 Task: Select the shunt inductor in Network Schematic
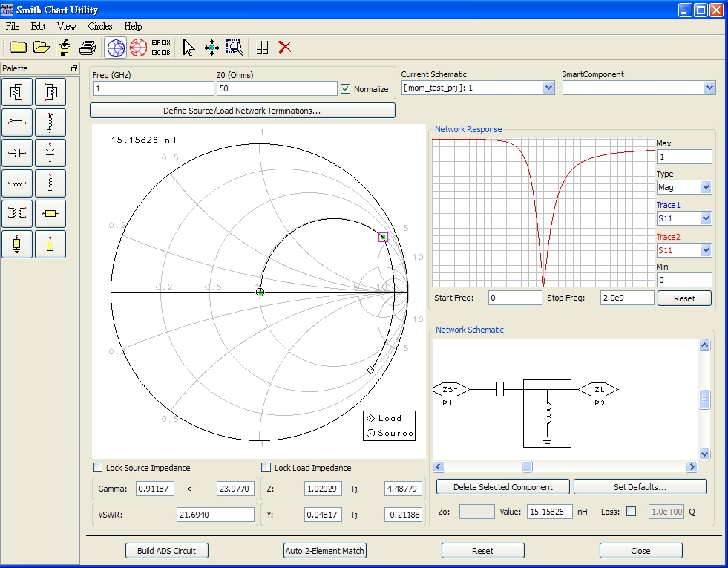click(547, 414)
